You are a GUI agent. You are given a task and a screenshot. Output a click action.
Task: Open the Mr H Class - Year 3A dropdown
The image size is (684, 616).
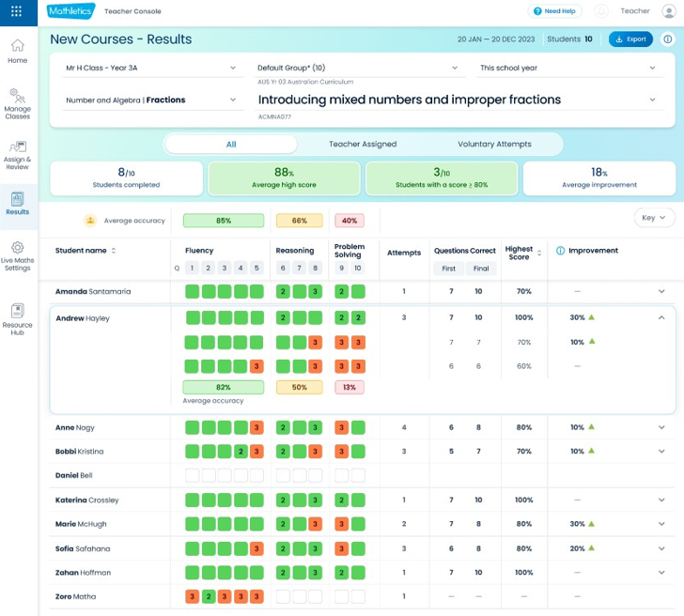click(x=152, y=68)
